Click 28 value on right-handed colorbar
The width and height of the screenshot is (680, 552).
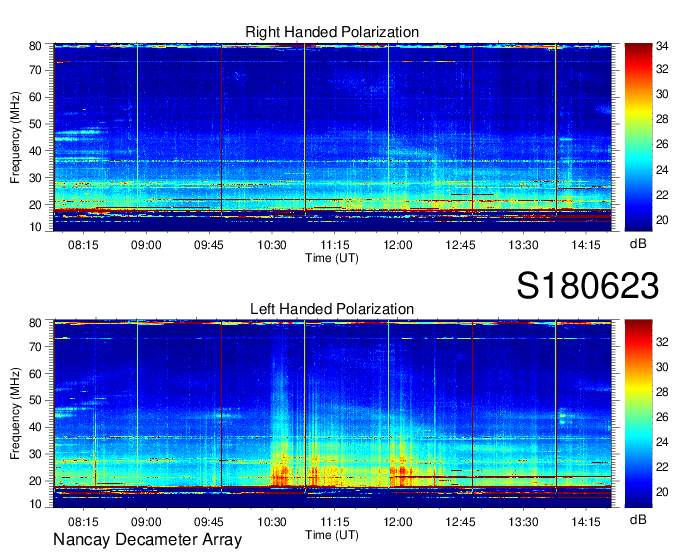[662, 119]
